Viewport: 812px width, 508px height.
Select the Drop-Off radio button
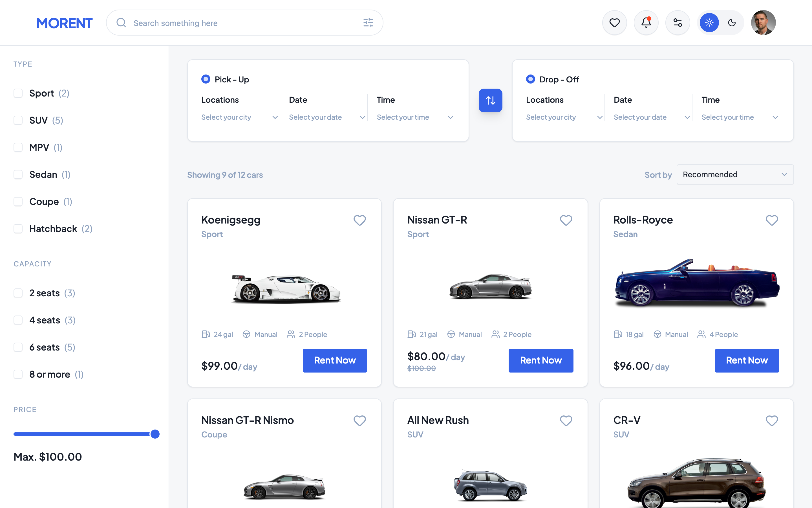531,79
